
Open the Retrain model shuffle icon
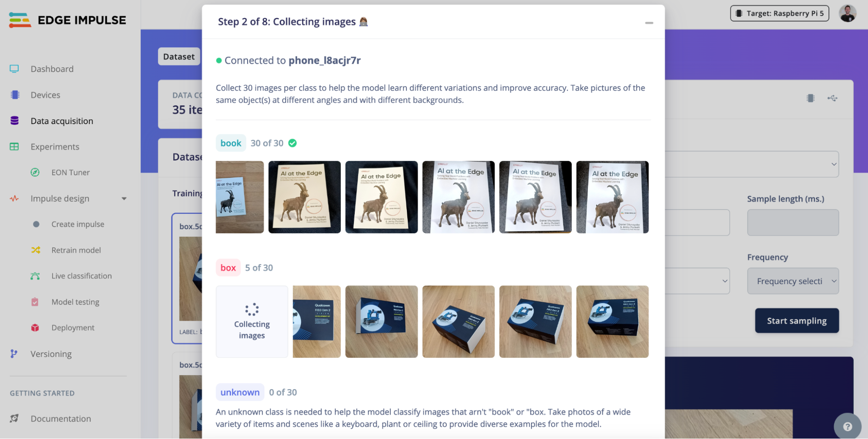tap(36, 250)
